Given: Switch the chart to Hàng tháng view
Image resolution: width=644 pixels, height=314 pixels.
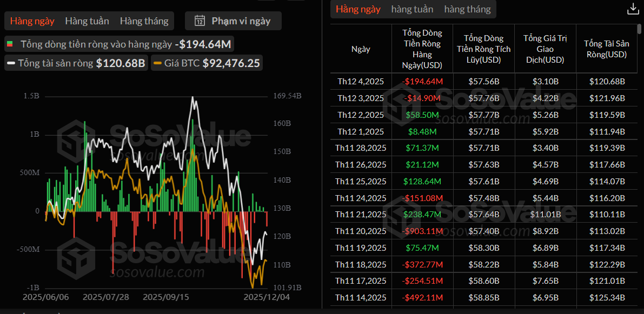Looking at the screenshot, I should click(144, 21).
